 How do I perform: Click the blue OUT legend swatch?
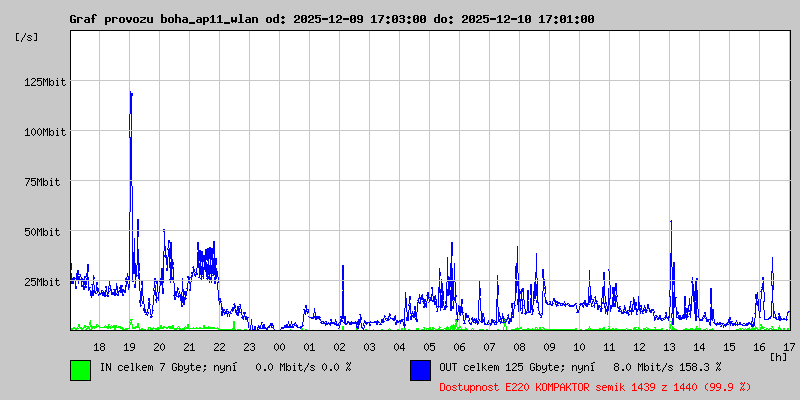[420, 370]
